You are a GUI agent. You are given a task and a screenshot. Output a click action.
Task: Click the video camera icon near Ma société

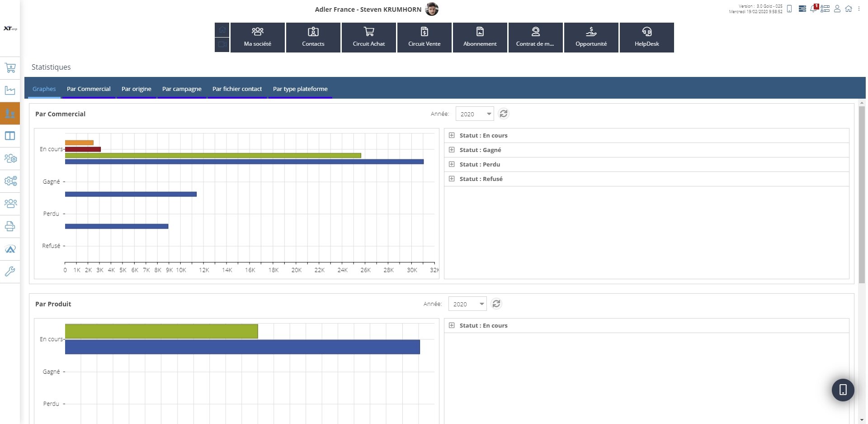(222, 44)
